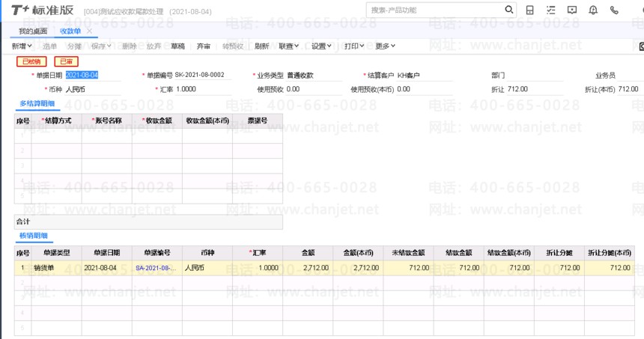Open the SA-2021-08 document number link

[x=157, y=267]
